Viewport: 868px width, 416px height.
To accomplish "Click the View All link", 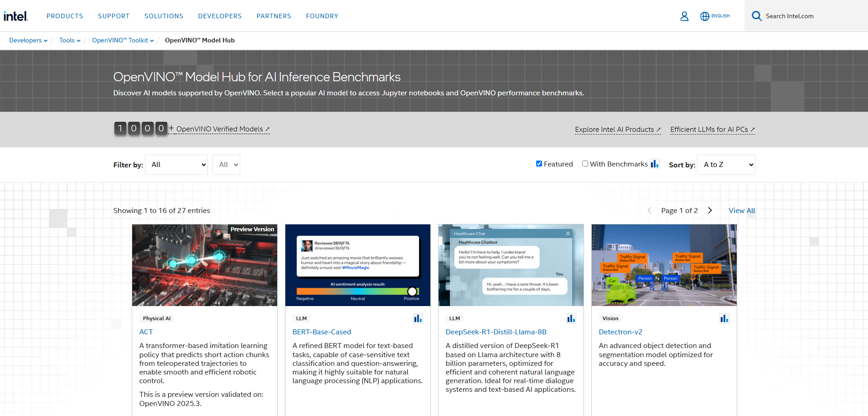I will point(742,210).
